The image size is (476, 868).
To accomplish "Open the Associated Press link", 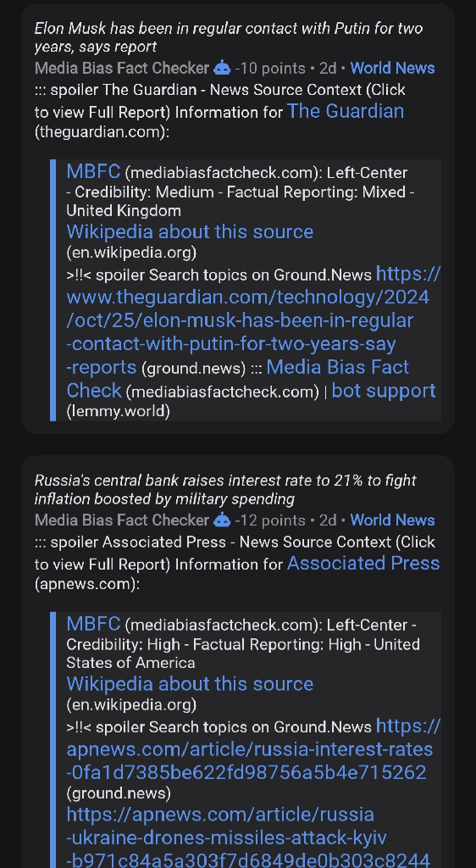I will point(363,563).
